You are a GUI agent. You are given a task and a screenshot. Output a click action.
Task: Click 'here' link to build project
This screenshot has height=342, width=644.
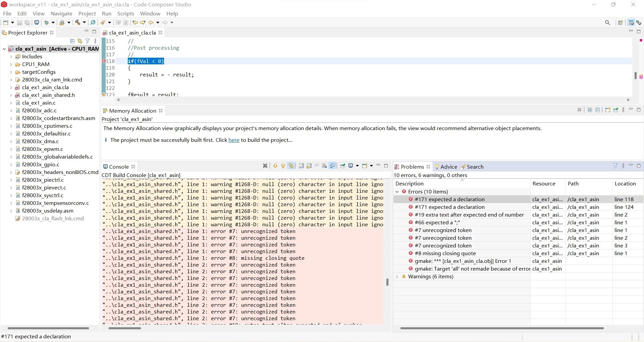pos(234,140)
